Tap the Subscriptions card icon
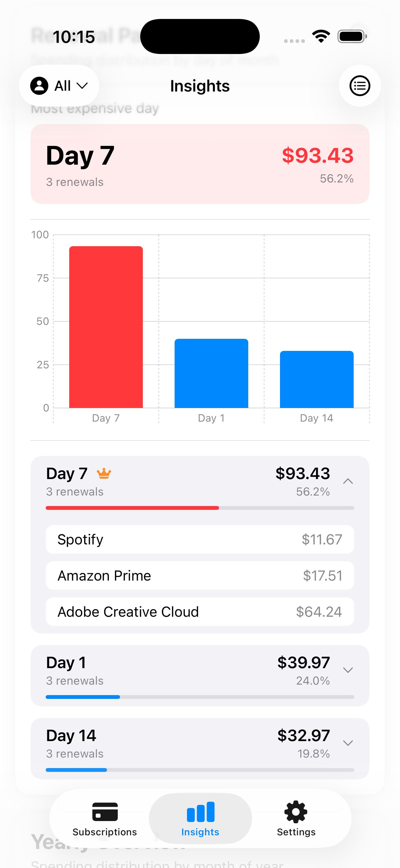The height and width of the screenshot is (868, 400). [105, 812]
